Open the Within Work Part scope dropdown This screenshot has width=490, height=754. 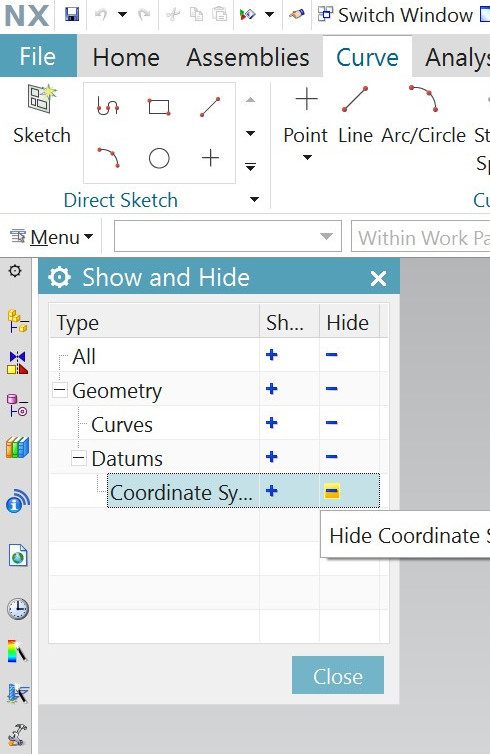(x=421, y=236)
